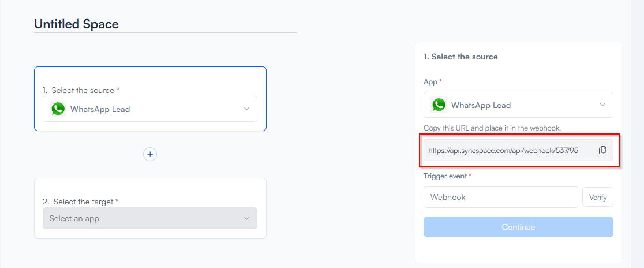Click the chevron in the target app selector
Viewport: 644px width, 268px height.
[x=246, y=218]
